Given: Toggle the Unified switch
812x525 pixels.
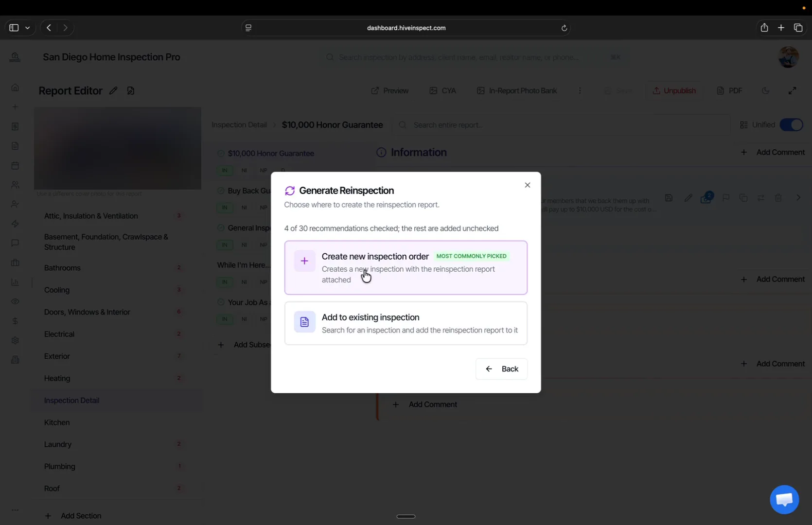Looking at the screenshot, I should coord(791,125).
